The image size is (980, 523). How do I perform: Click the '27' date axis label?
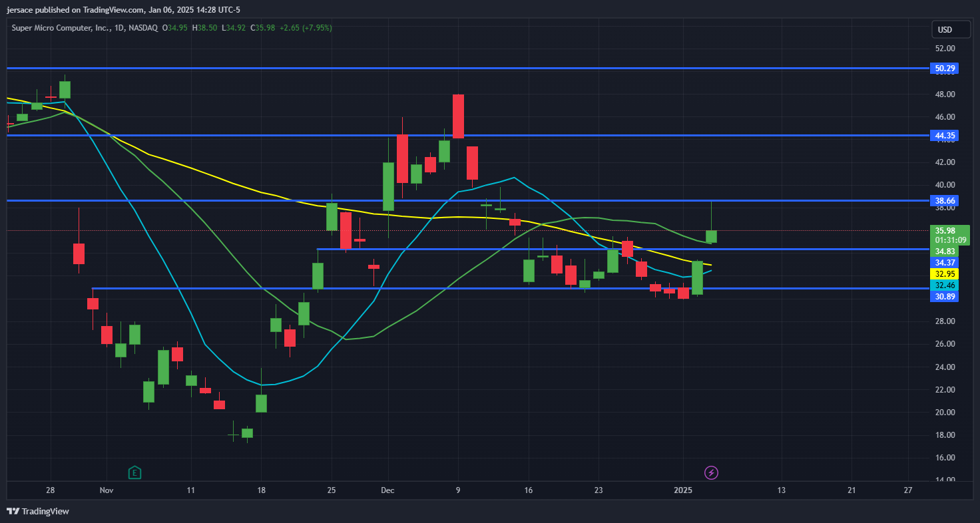pos(908,490)
